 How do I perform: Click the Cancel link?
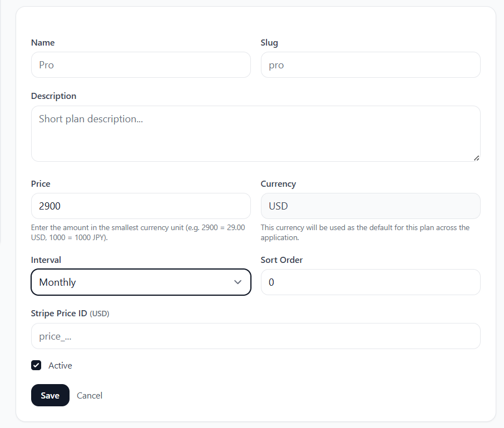(89, 395)
